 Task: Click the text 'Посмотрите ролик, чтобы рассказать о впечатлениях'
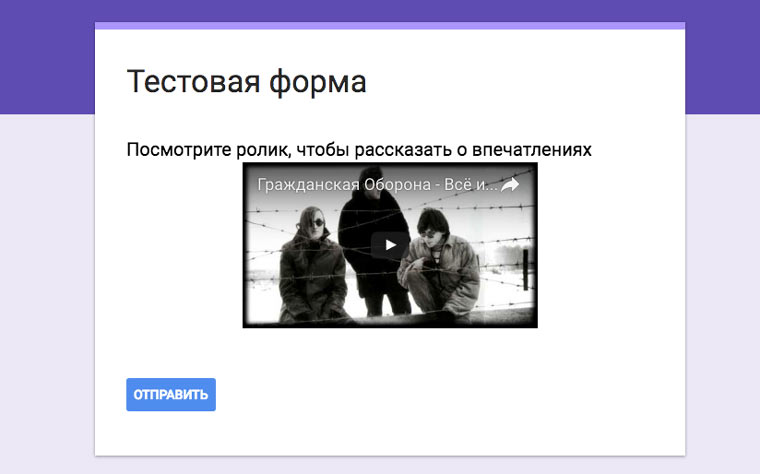359,150
